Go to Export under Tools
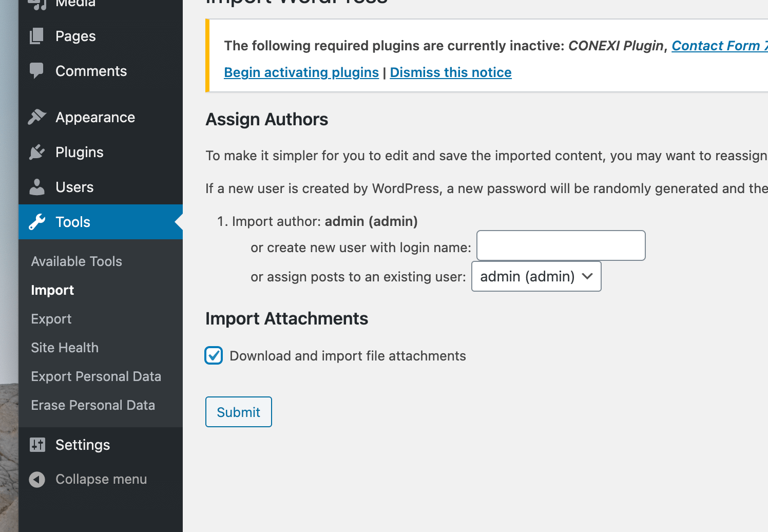 (x=51, y=319)
